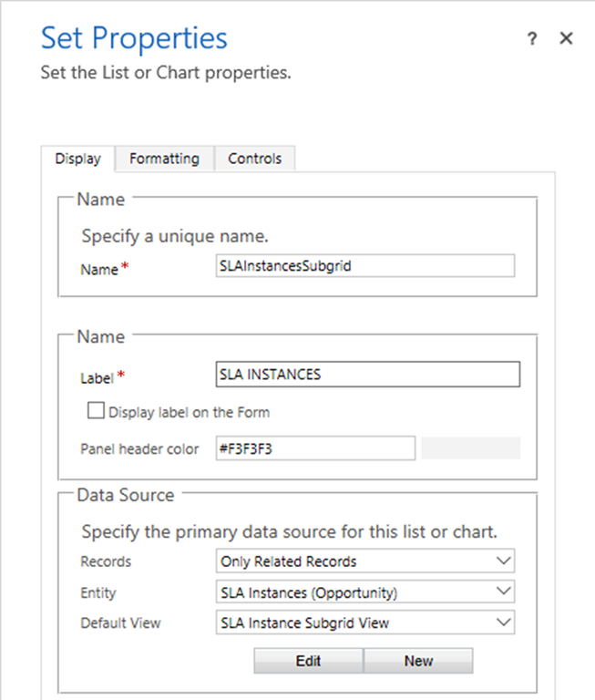
Task: Switch to the Display tab
Action: click(77, 159)
